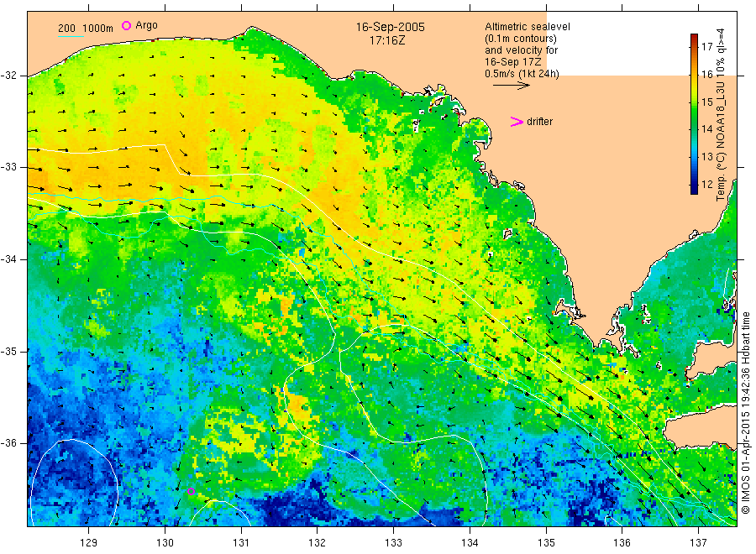The image size is (756, 554).
Task: Click the 0.5m/s velocity scale arrow
Action: [x=511, y=86]
